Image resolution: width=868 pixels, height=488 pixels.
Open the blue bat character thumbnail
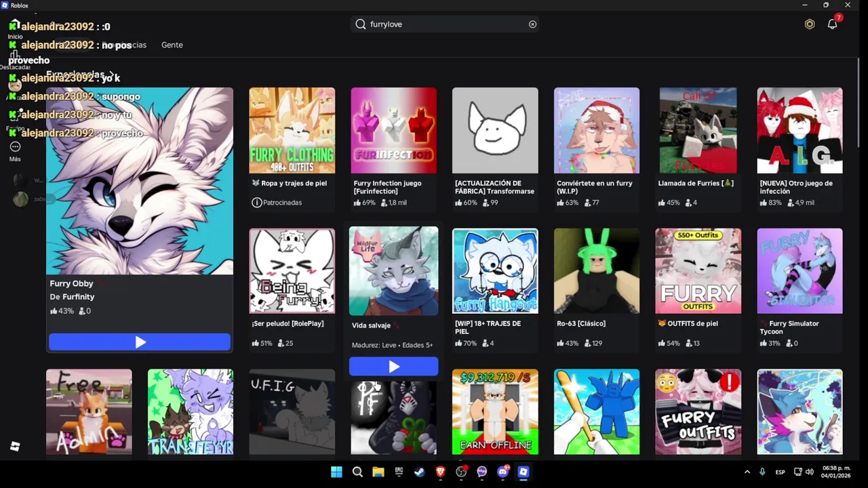pyautogui.click(x=597, y=411)
